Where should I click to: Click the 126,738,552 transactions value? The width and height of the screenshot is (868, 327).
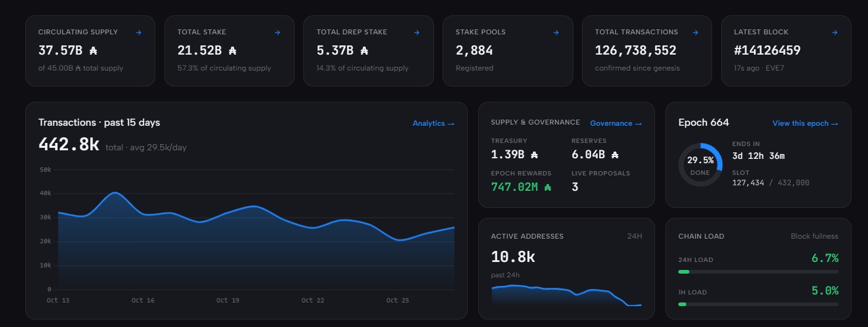click(x=635, y=50)
